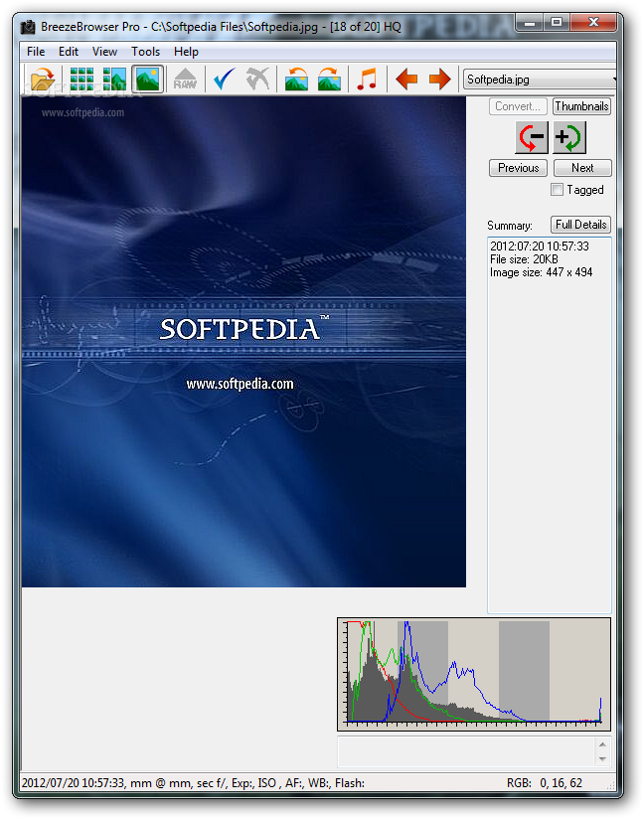This screenshot has height=819, width=644.
Task: Open the Help menu
Action: 186,52
